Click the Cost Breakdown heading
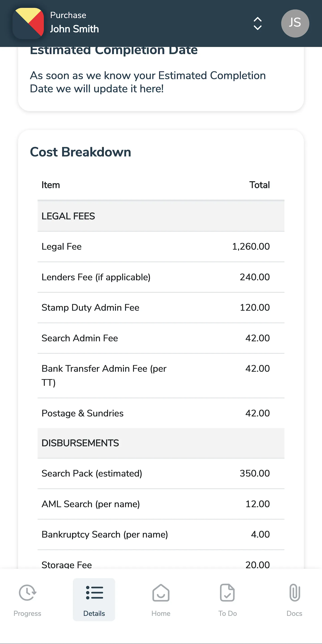 [x=81, y=152]
